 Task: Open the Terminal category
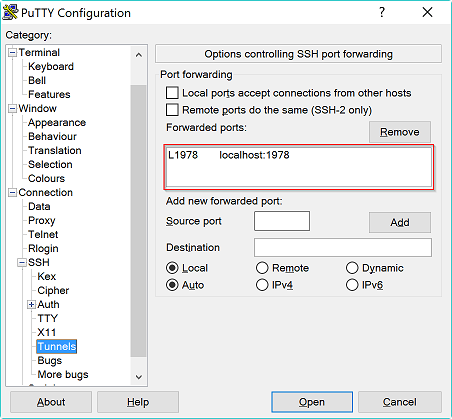(x=39, y=52)
